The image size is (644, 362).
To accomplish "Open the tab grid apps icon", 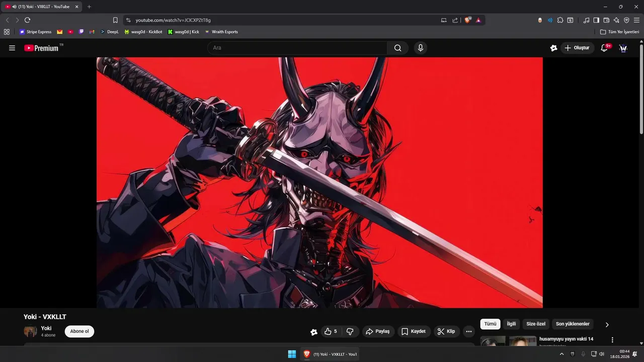I will pyautogui.click(x=7, y=32).
